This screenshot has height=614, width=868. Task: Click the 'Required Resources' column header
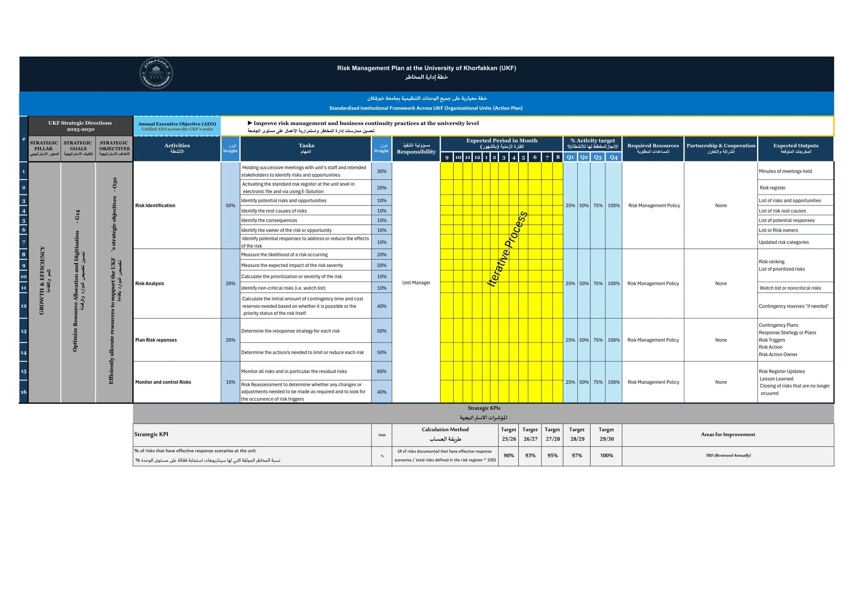(653, 149)
